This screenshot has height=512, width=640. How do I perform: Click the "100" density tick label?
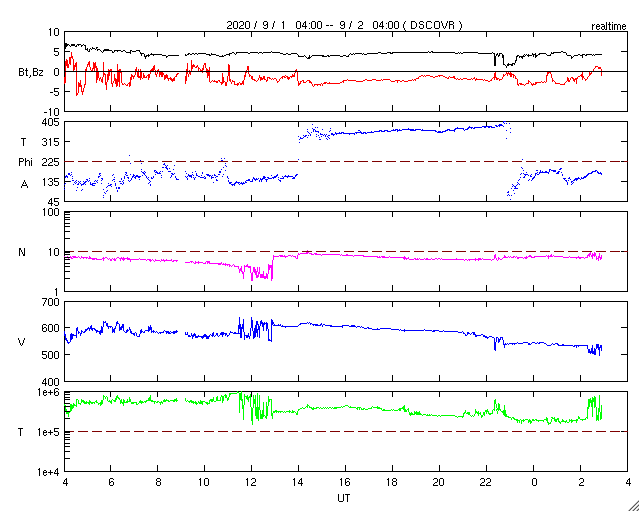51,212
